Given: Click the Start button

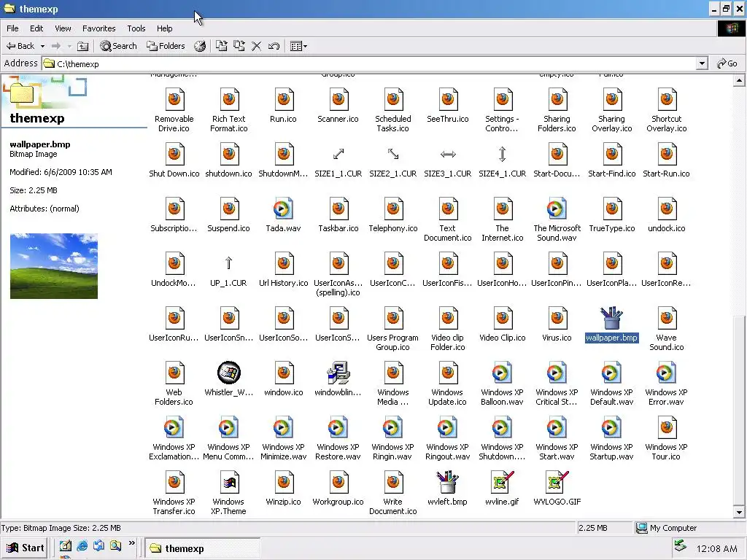Looking at the screenshot, I should (26, 548).
